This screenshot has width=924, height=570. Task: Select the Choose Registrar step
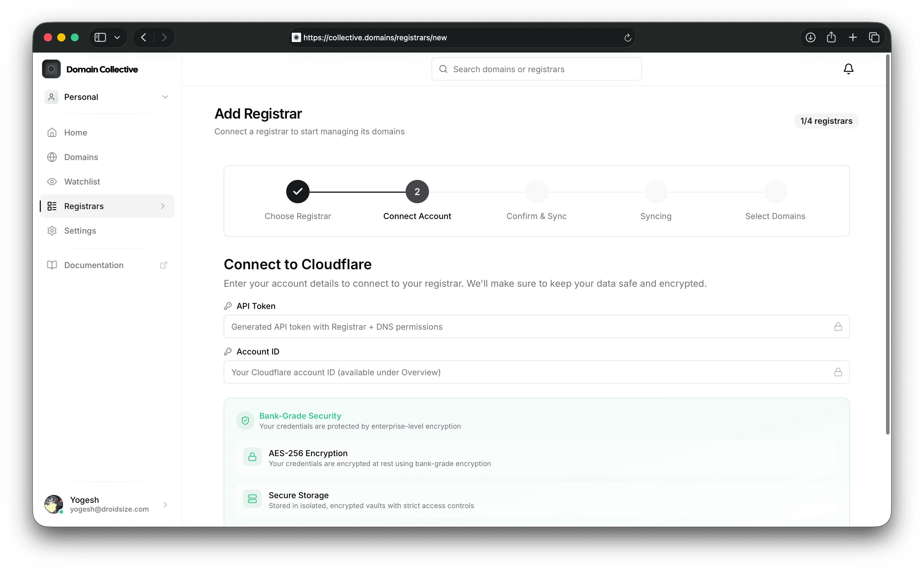click(298, 191)
